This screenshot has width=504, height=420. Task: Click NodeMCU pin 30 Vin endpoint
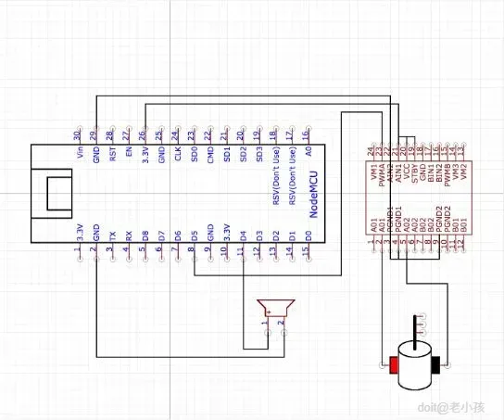click(x=80, y=128)
